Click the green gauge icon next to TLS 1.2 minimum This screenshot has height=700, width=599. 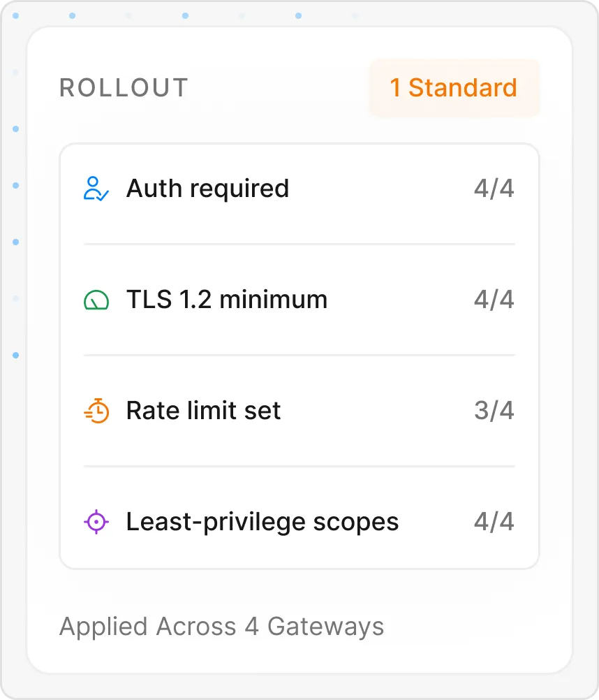pyautogui.click(x=96, y=300)
